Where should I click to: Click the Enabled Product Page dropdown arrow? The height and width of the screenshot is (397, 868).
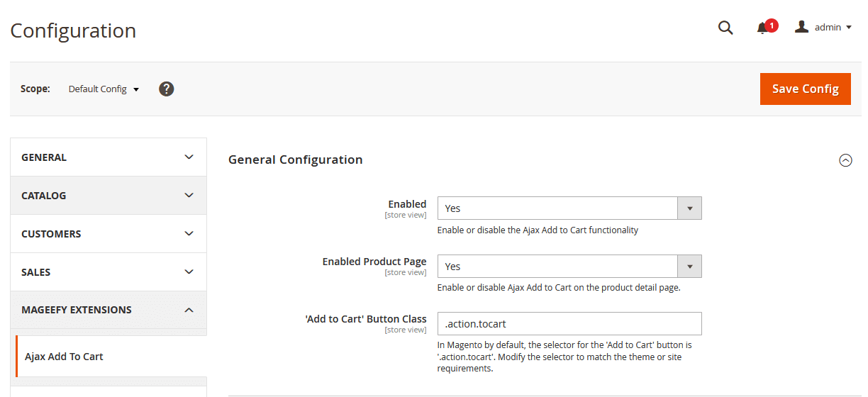(689, 267)
